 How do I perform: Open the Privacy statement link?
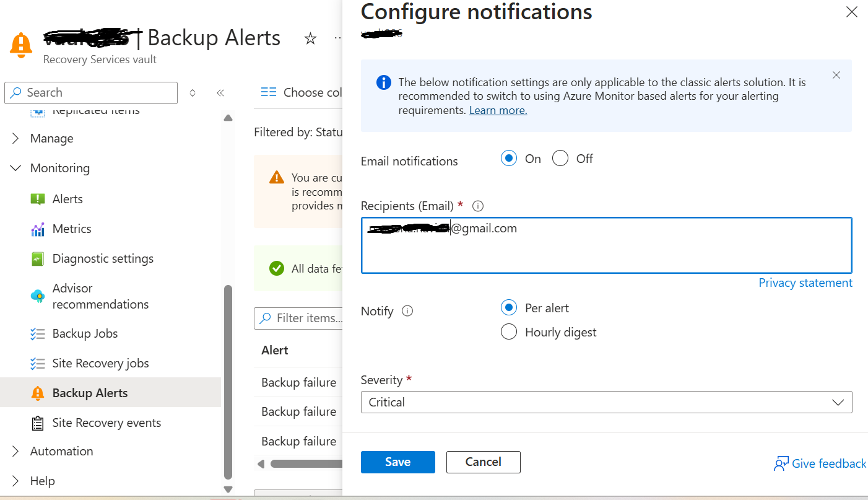[x=805, y=283]
